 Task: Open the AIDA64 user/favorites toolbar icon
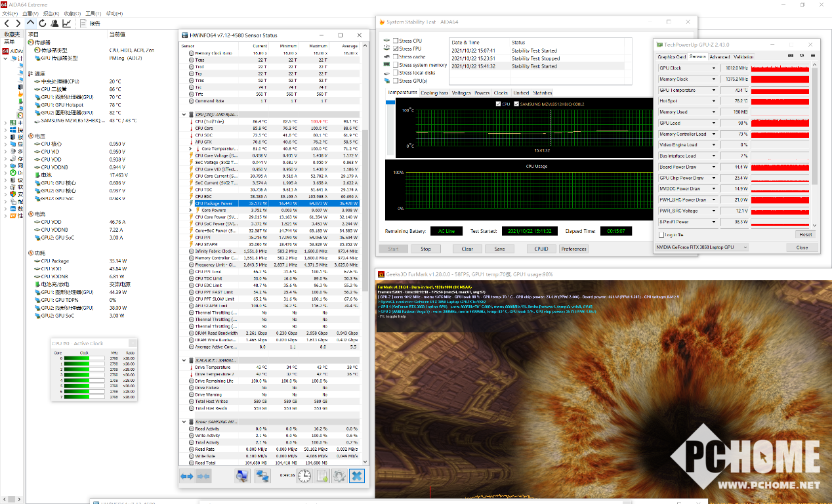[x=54, y=24]
